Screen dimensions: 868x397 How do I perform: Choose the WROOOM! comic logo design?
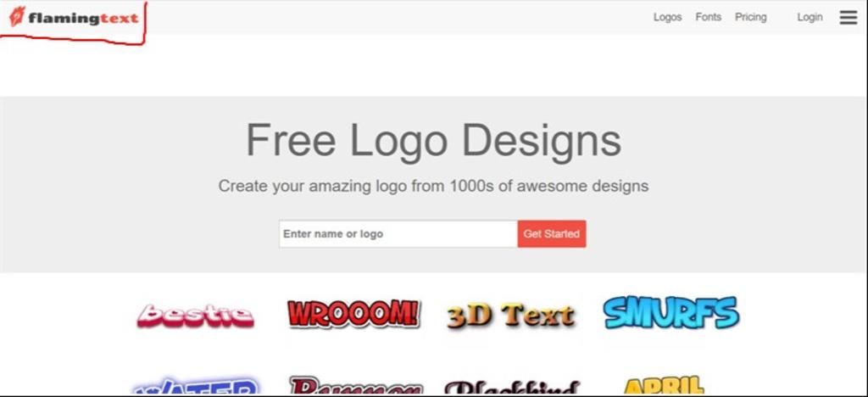353,314
